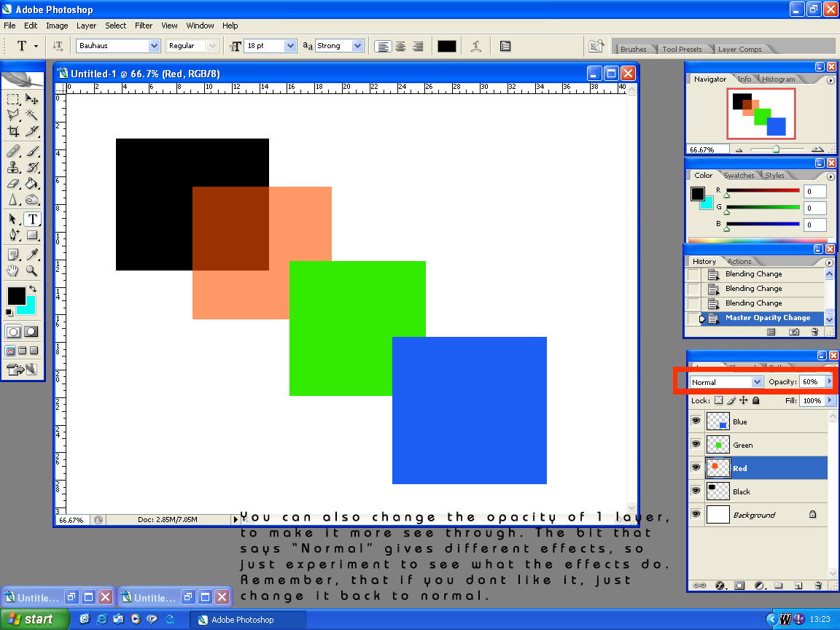The height and width of the screenshot is (630, 840).
Task: Select the Magic Wand tool
Action: pyautogui.click(x=31, y=114)
